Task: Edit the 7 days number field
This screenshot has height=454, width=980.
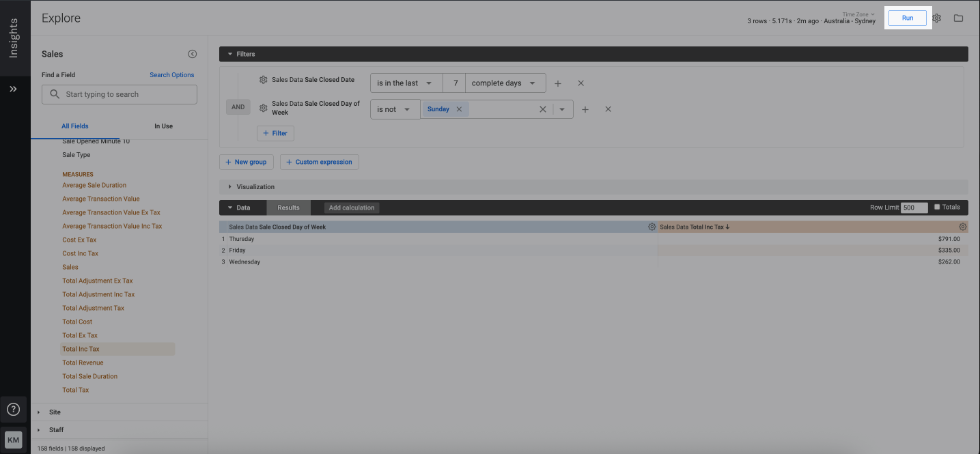Action: (x=454, y=83)
